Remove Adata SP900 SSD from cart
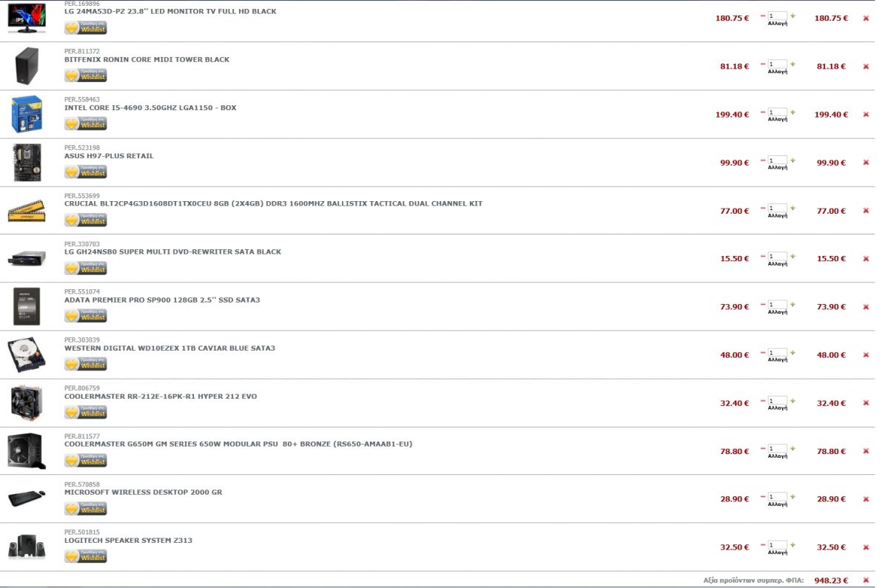The height and width of the screenshot is (588, 888). point(866,307)
